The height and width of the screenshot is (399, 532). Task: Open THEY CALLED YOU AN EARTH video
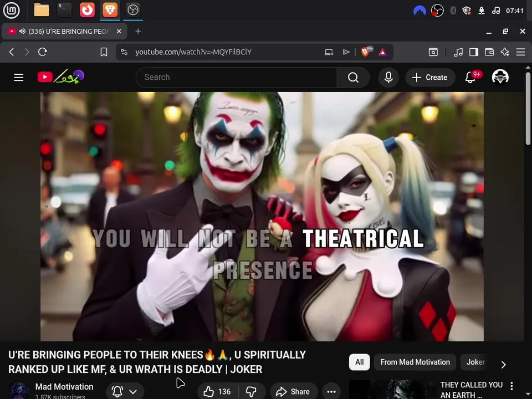471,390
